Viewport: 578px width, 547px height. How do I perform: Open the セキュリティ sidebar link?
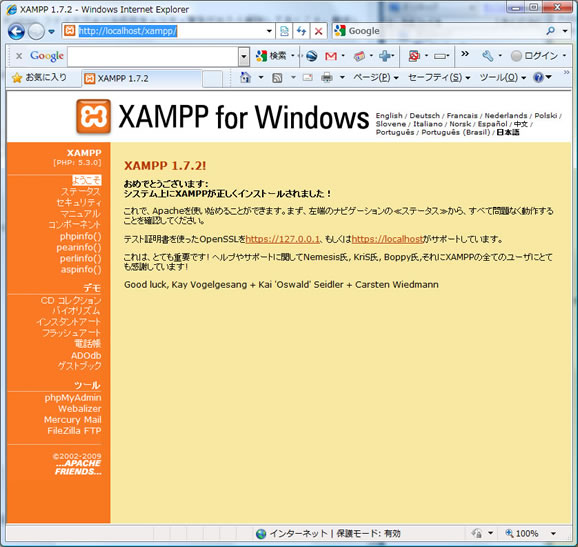(x=79, y=202)
